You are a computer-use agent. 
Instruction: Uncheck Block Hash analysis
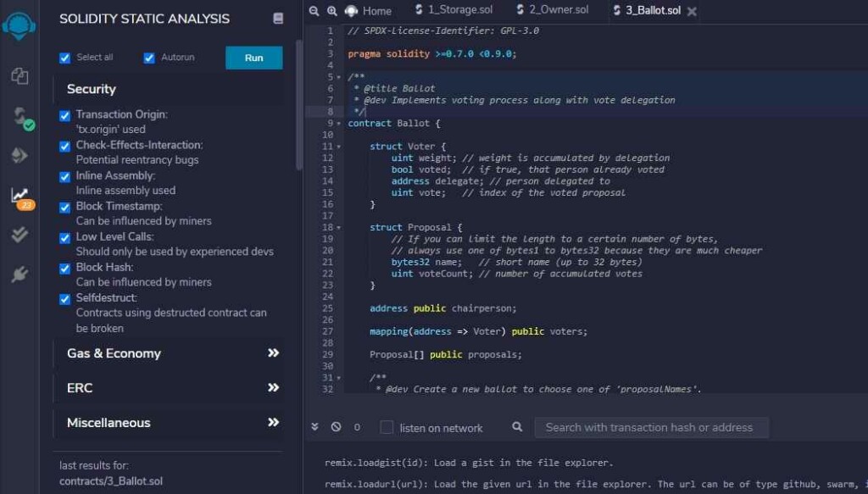64,269
